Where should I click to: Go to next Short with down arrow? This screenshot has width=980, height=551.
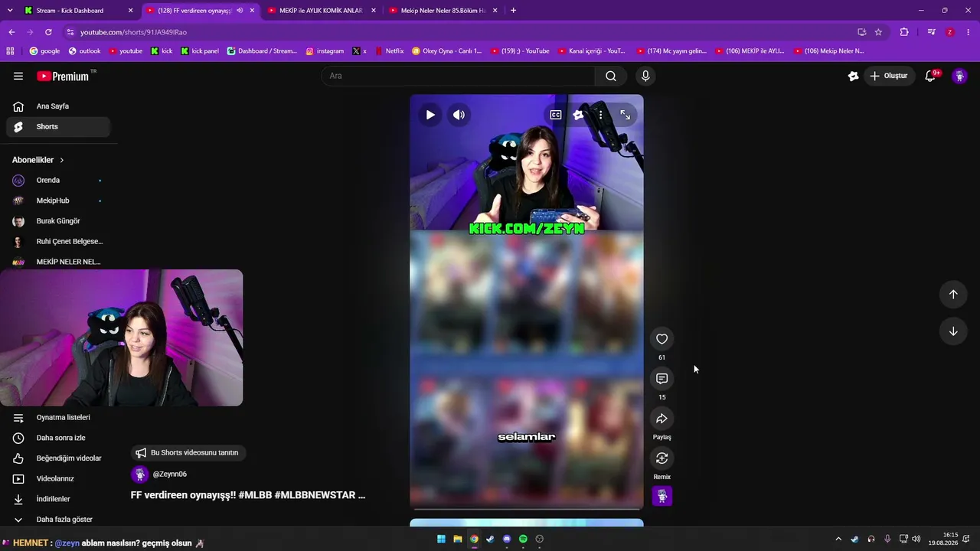(953, 331)
